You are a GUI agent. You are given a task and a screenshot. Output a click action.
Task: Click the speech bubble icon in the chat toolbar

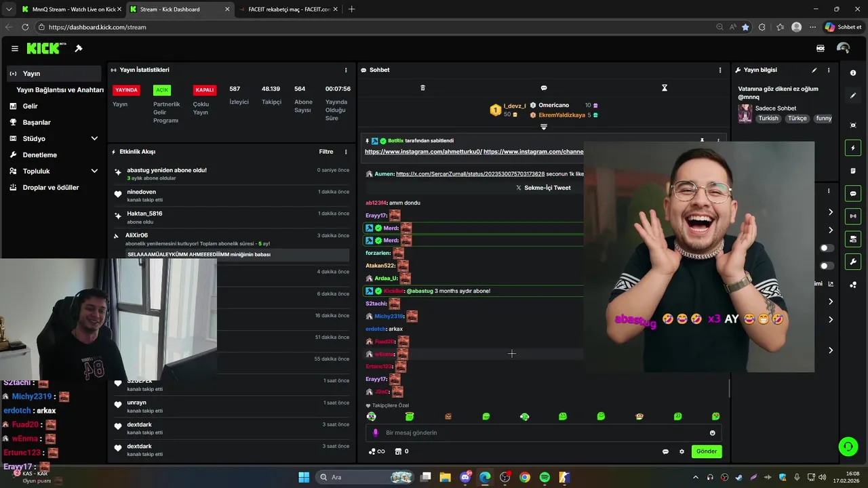(x=544, y=88)
